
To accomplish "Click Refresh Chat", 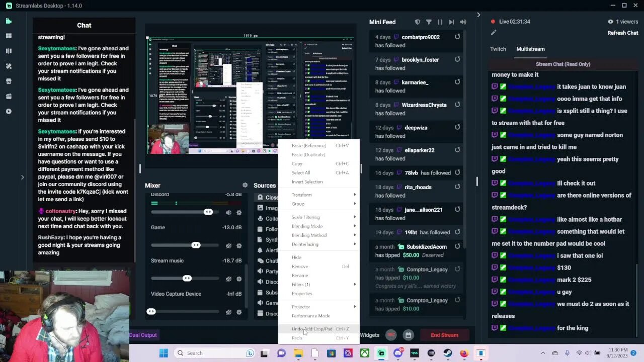I will click(623, 33).
